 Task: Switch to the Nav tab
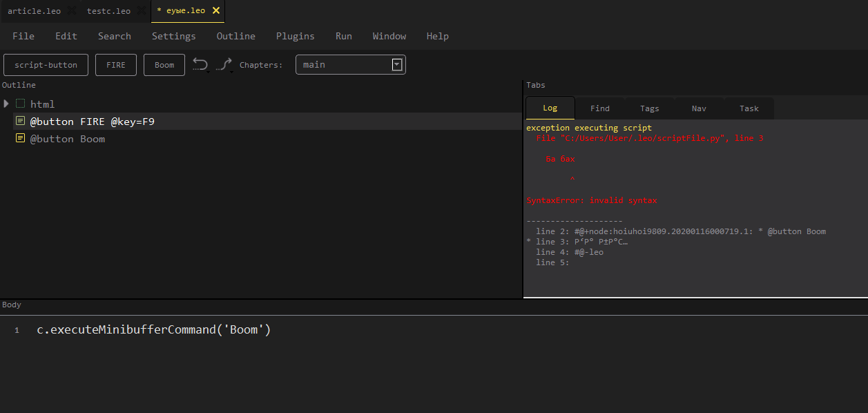pyautogui.click(x=699, y=108)
